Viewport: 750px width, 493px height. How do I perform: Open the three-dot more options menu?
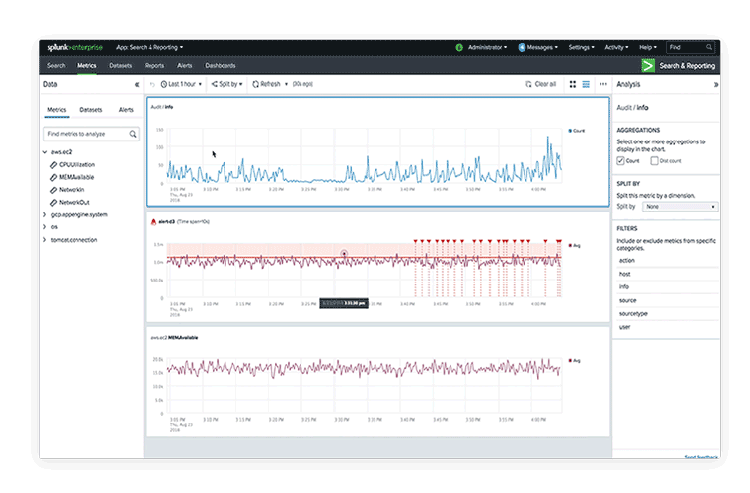click(602, 85)
